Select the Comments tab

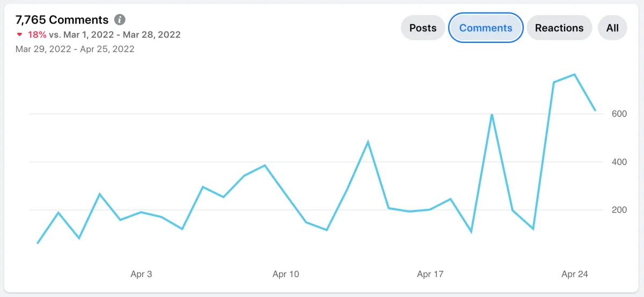click(x=486, y=28)
